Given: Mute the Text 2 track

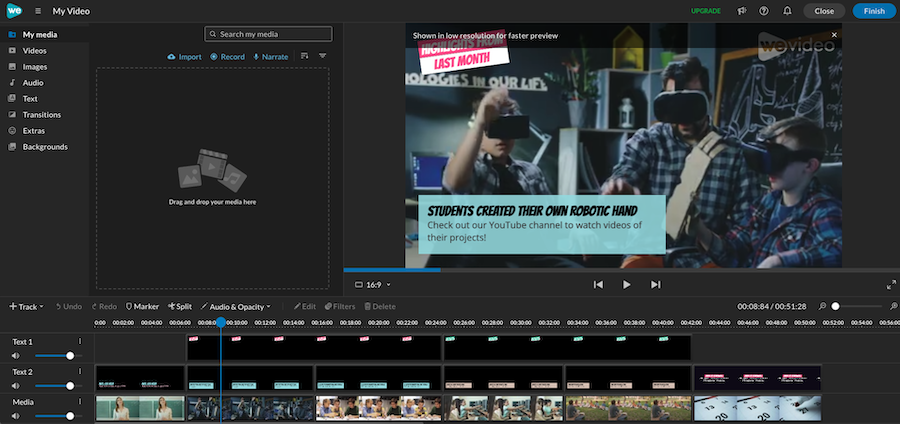Looking at the screenshot, I should 15,385.
